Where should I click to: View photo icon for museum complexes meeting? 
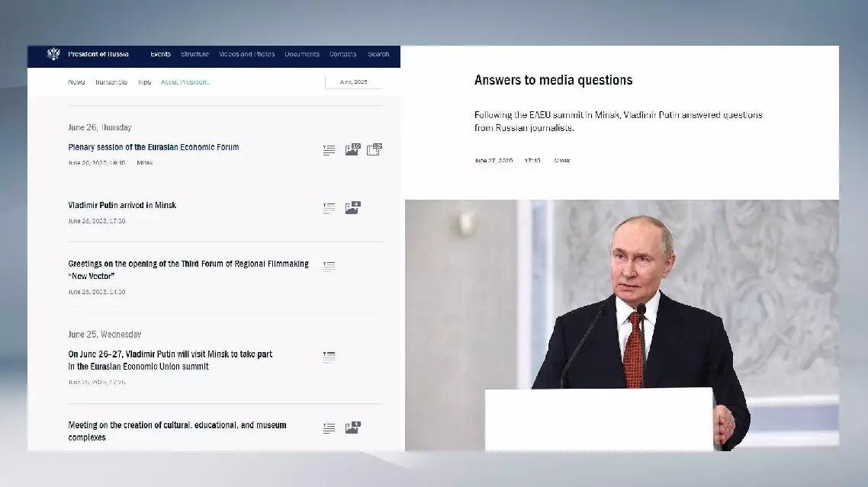point(352,428)
